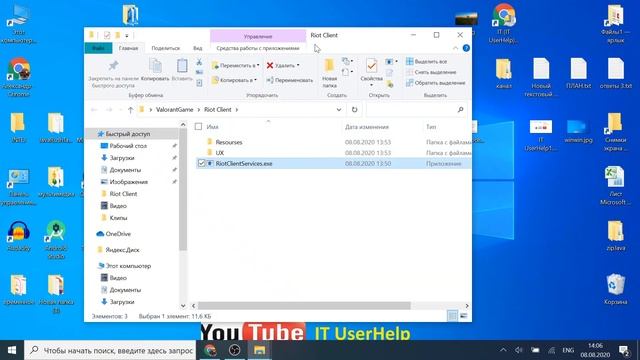Select Быстрый доступ in navigation pane
640x360 pixels.
click(128, 134)
